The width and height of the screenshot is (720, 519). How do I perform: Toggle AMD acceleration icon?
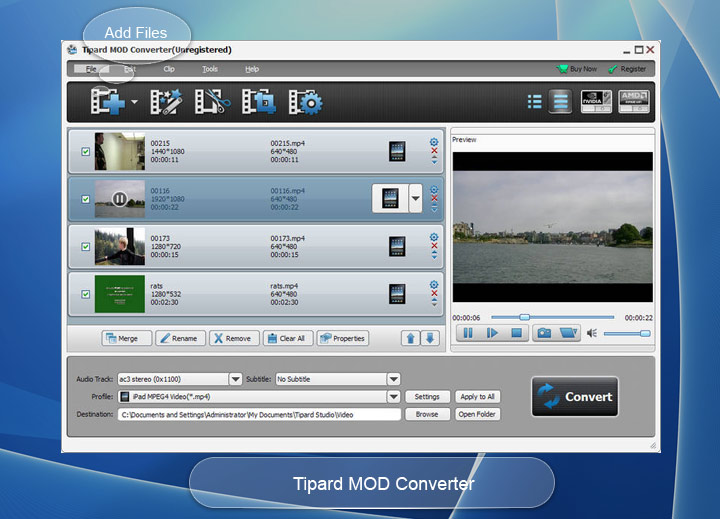point(634,102)
